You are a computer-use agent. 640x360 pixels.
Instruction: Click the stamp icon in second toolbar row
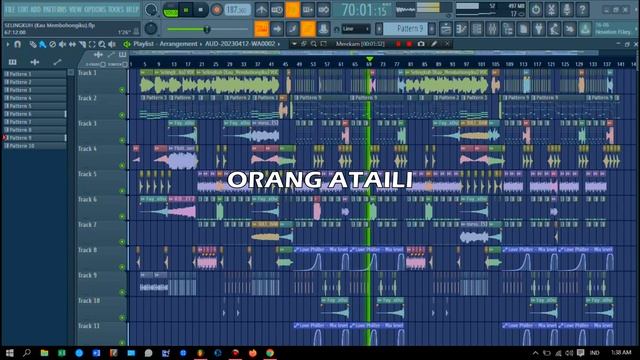[x=323, y=29]
